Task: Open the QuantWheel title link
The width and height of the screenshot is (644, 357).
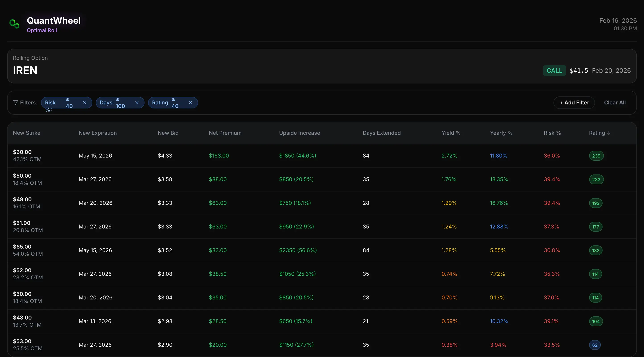Action: pyautogui.click(x=54, y=21)
